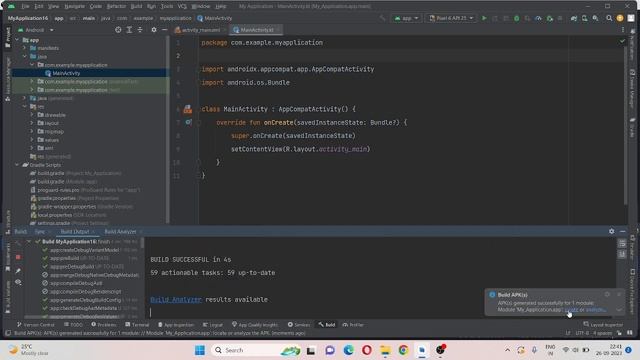Click the green inspection checkmark in the editor

622,41
